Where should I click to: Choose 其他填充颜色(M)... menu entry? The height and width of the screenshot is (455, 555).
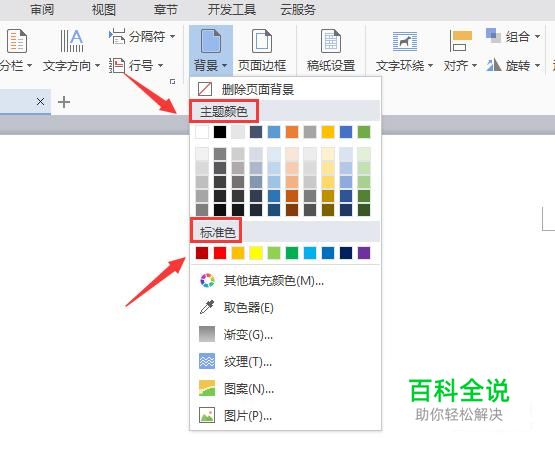pos(285,280)
